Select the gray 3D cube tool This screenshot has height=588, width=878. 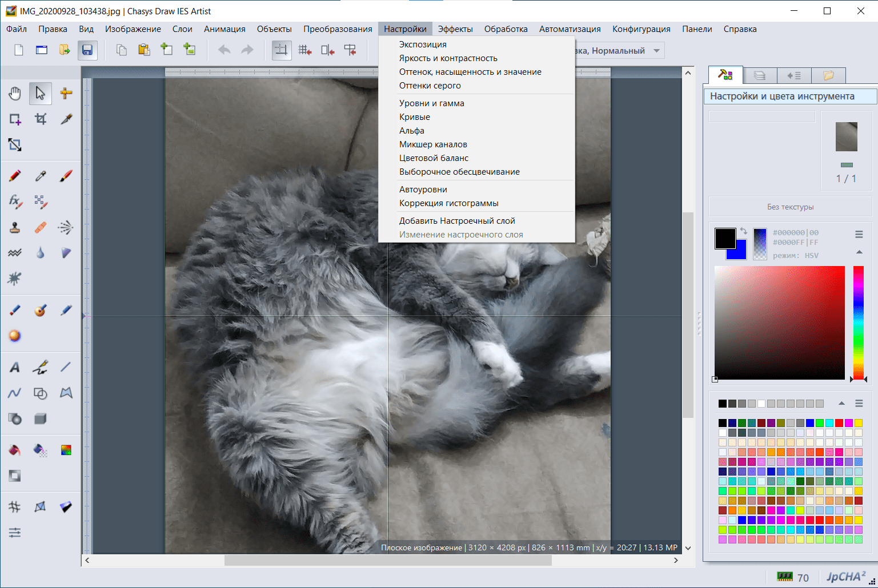click(x=40, y=418)
